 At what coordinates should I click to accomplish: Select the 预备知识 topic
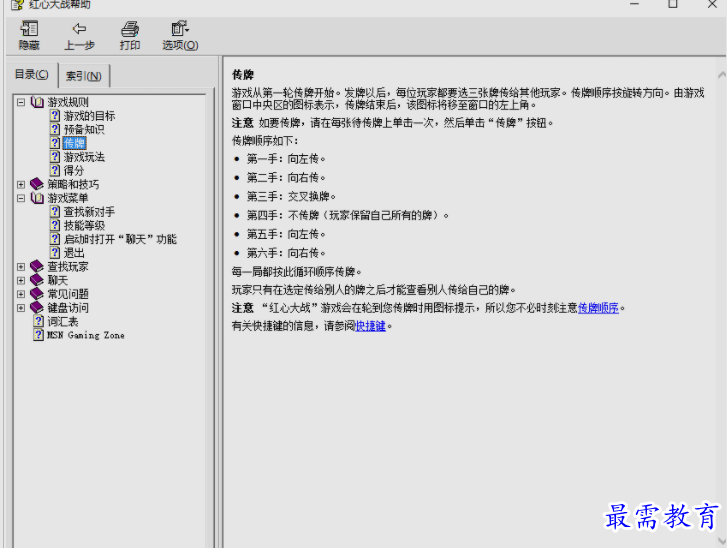84,129
